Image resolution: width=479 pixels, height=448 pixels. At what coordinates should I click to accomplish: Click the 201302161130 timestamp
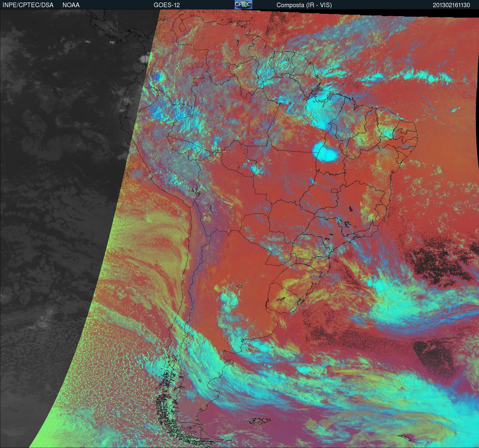pos(451,5)
